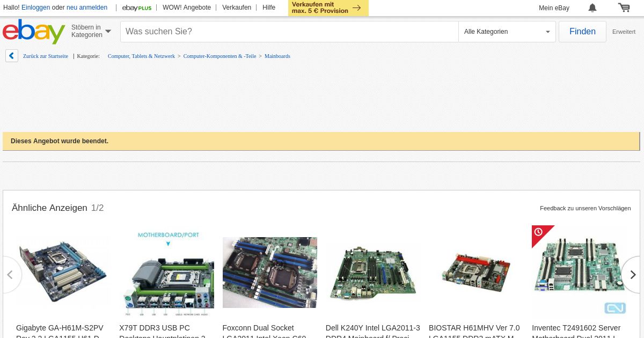Open the Gigabyte GA-H61M-S2PV motherboard thumbnail
This screenshot has height=338, width=644.
coord(63,272)
